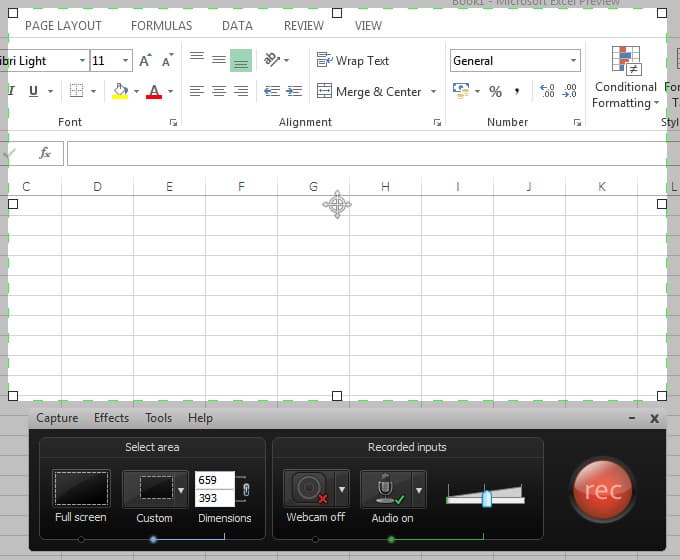Switch to the PAGE LAYOUT tab
The width and height of the screenshot is (680, 560).
(x=63, y=26)
